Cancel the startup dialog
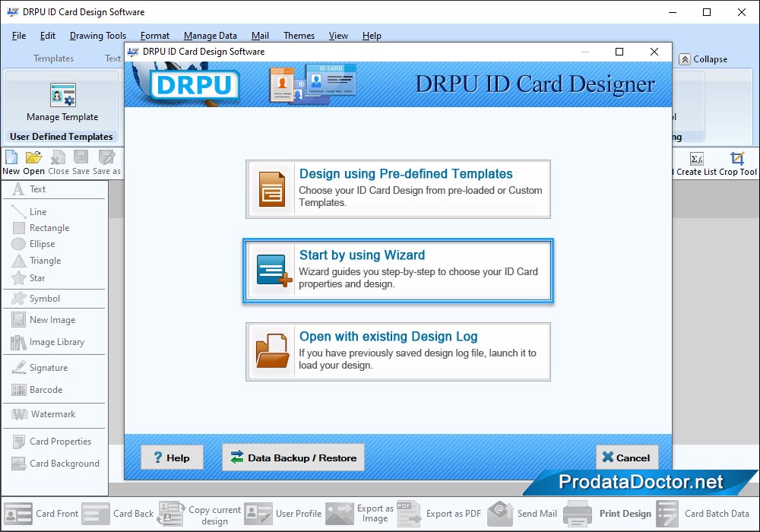 pos(627,458)
